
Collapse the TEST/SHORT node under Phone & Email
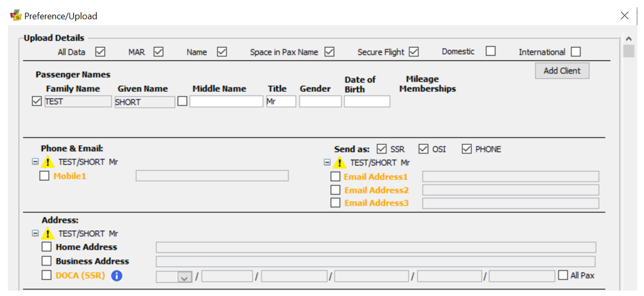pos(35,162)
